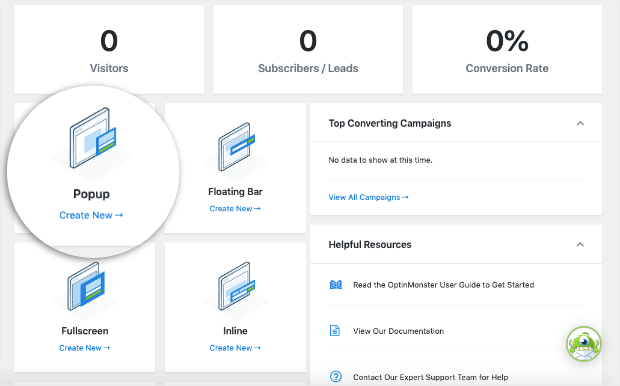
Task: Click the Visitors stat card
Action: click(109, 49)
